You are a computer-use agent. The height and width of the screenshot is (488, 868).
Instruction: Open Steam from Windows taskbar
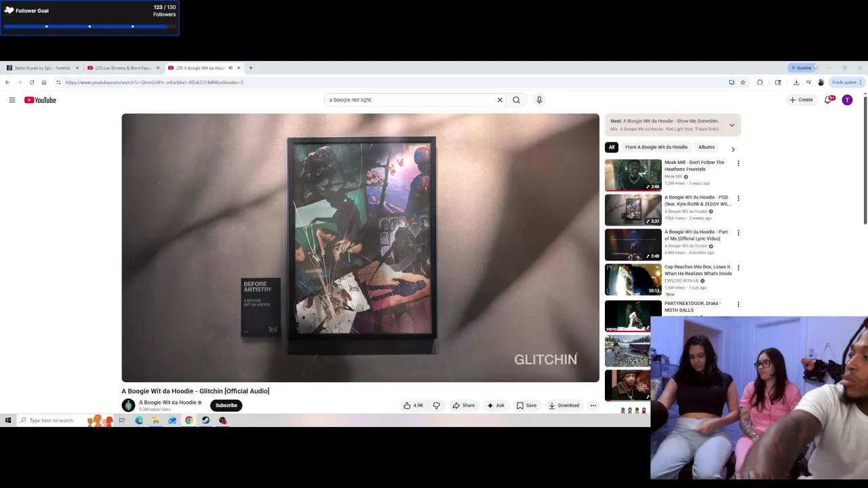click(205, 420)
